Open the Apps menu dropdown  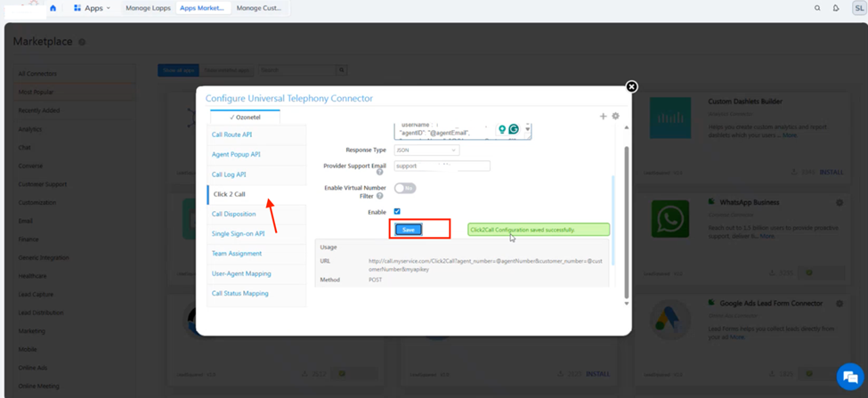click(92, 8)
